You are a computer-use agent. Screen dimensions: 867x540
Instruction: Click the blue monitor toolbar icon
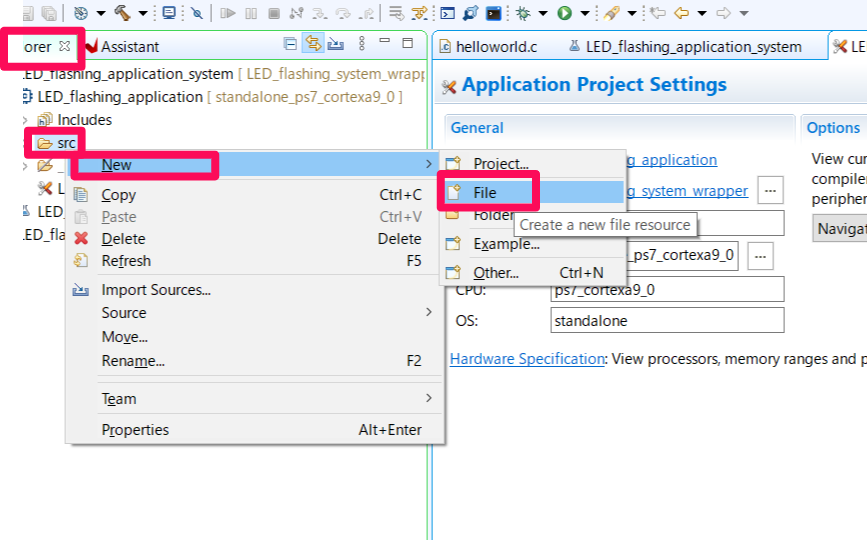169,13
